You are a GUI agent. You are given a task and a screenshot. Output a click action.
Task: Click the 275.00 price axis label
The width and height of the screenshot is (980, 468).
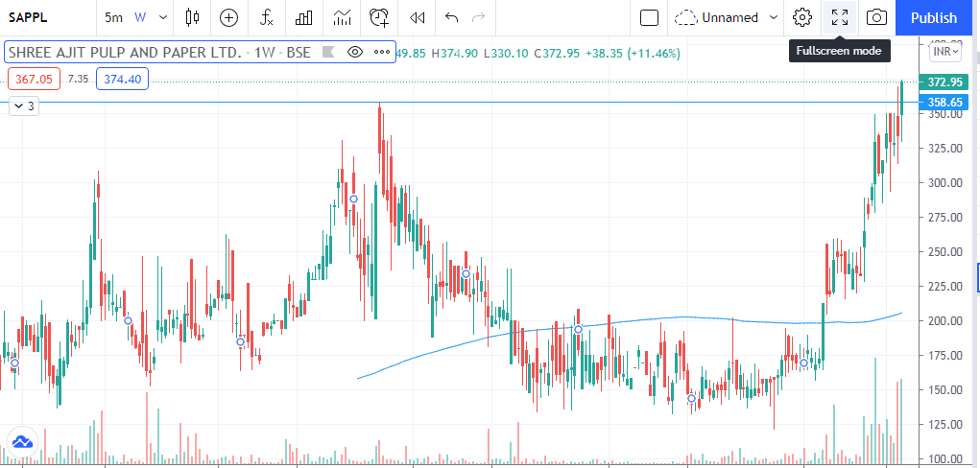pos(945,218)
